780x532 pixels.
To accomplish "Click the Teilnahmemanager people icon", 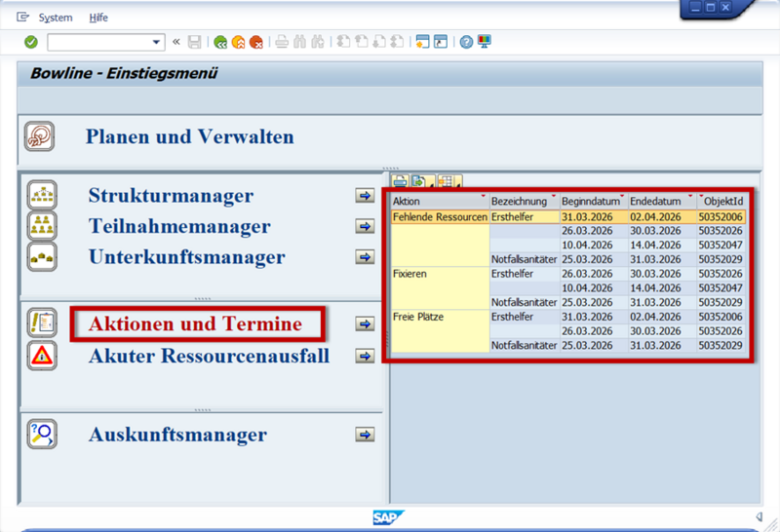I will click(42, 226).
